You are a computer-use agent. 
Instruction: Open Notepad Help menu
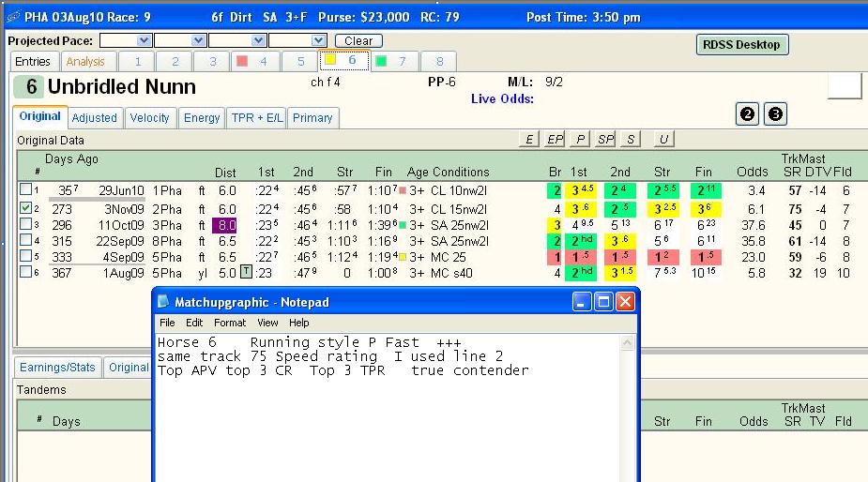(x=299, y=323)
